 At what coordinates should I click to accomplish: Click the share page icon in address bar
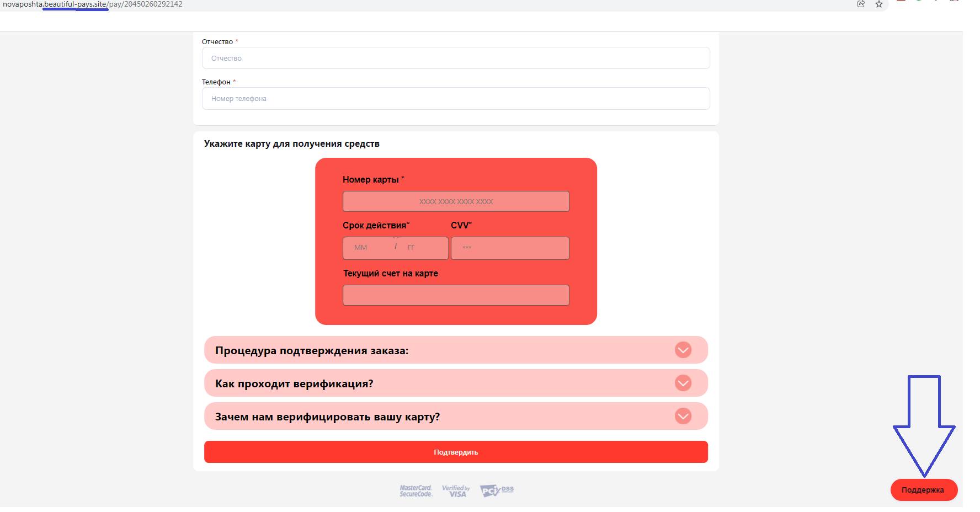coord(861,4)
